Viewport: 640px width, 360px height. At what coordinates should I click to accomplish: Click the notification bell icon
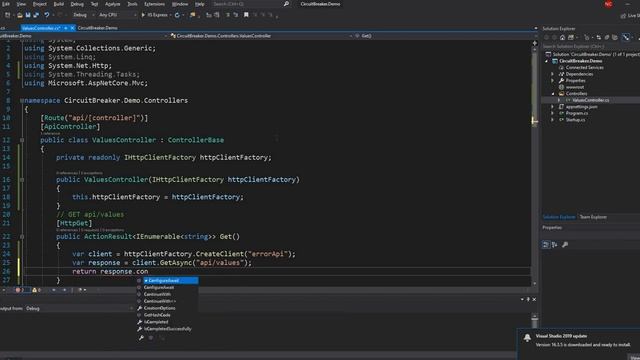(527, 338)
